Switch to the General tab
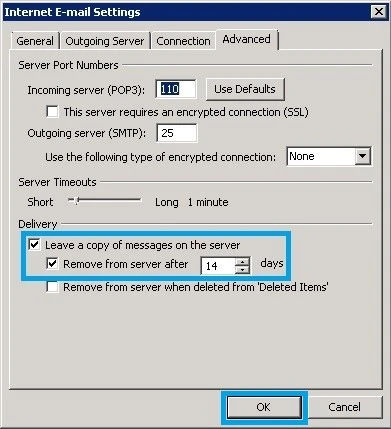The image size is (391, 429). click(x=35, y=41)
